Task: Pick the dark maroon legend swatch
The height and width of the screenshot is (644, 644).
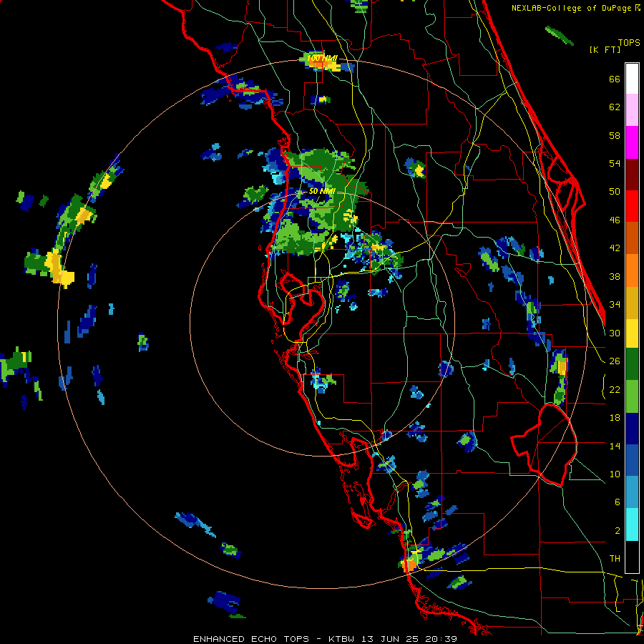Action: tap(632, 175)
